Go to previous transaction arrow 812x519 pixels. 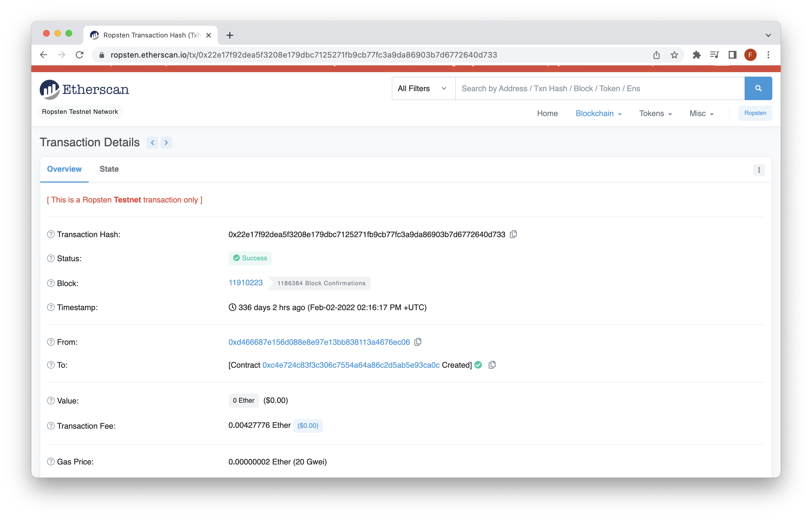coord(152,143)
